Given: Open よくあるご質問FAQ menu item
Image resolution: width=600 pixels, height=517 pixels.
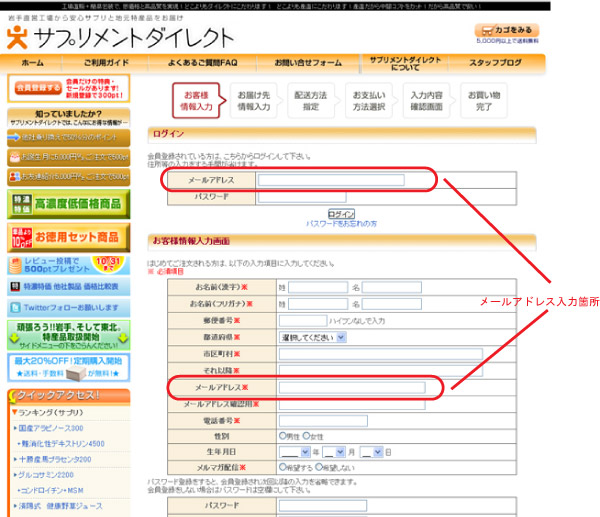Looking at the screenshot, I should (x=202, y=63).
